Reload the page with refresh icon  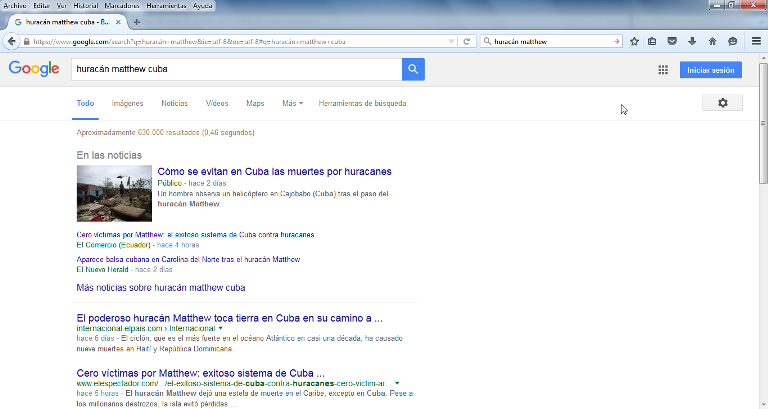467,41
